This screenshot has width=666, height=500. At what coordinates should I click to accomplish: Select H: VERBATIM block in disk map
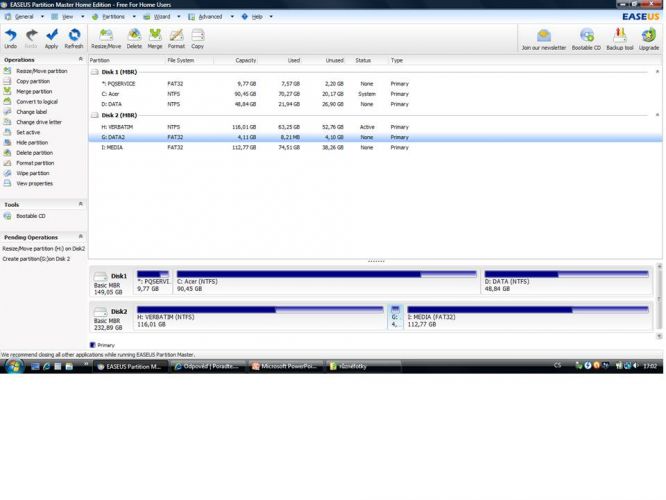pos(260,317)
